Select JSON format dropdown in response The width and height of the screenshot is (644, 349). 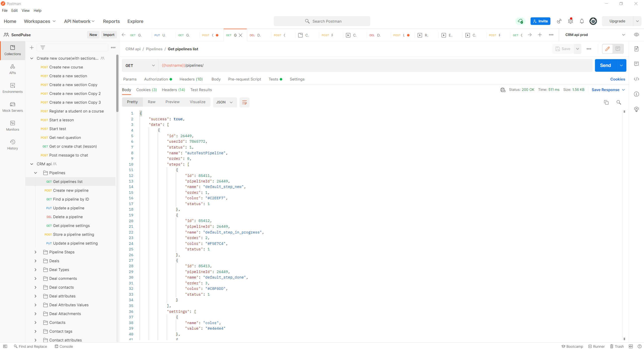click(224, 102)
